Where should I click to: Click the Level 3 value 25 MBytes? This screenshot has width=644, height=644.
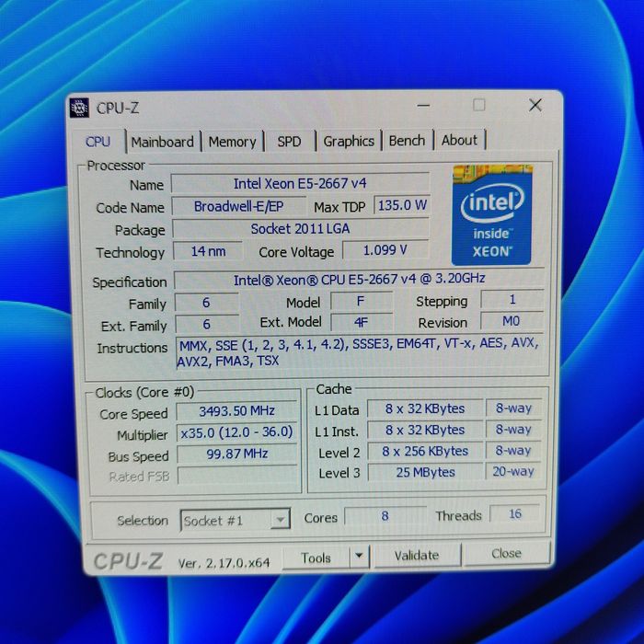tap(425, 472)
